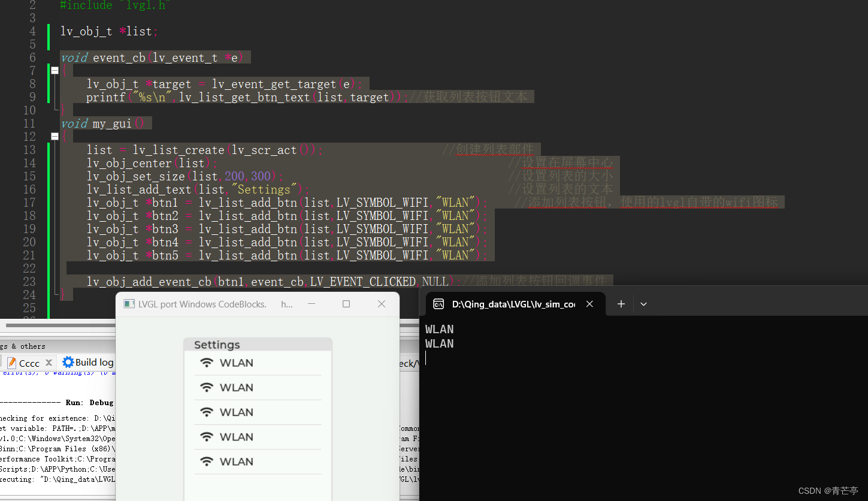
Task: Click the pencil icon on the Cccc tab
Action: (13, 362)
